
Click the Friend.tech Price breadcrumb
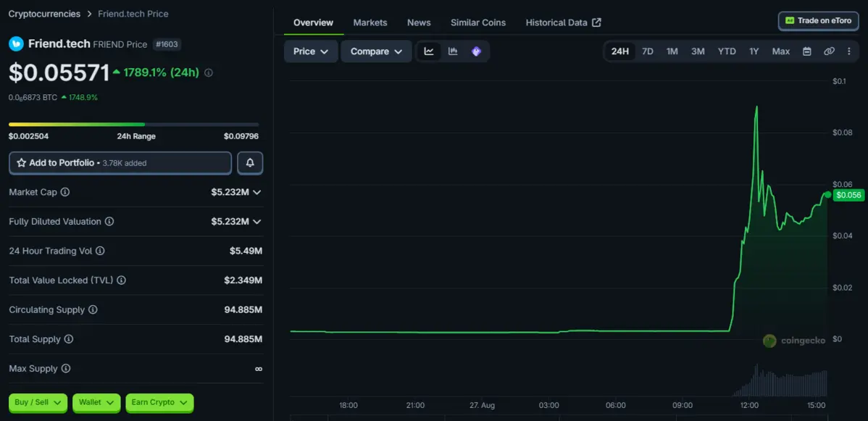click(x=133, y=14)
